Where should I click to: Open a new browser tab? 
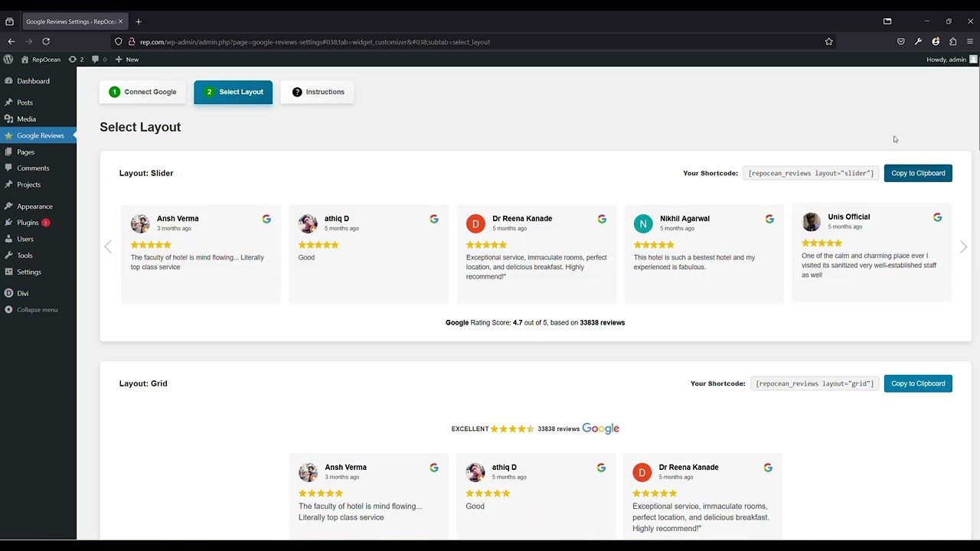(x=139, y=21)
